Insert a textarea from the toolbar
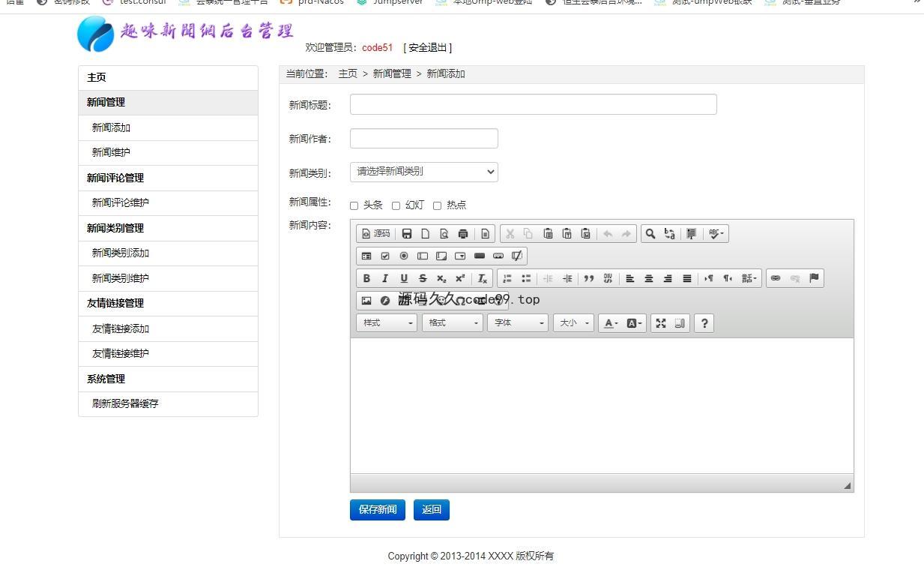This screenshot has width=924, height=582. coord(441,256)
